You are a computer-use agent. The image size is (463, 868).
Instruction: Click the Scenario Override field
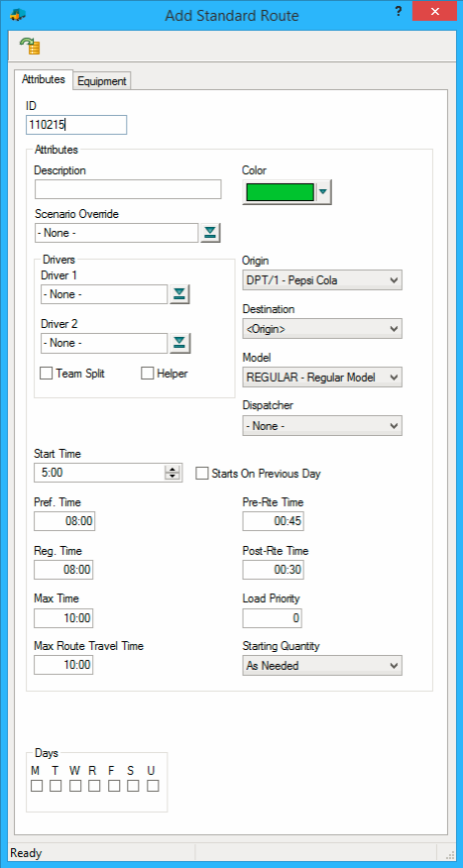coord(116,233)
